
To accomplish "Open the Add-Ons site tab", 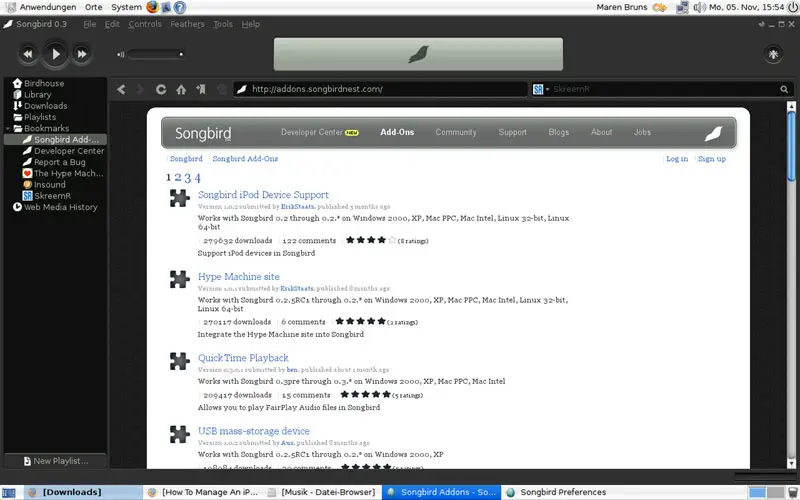I will click(x=397, y=132).
